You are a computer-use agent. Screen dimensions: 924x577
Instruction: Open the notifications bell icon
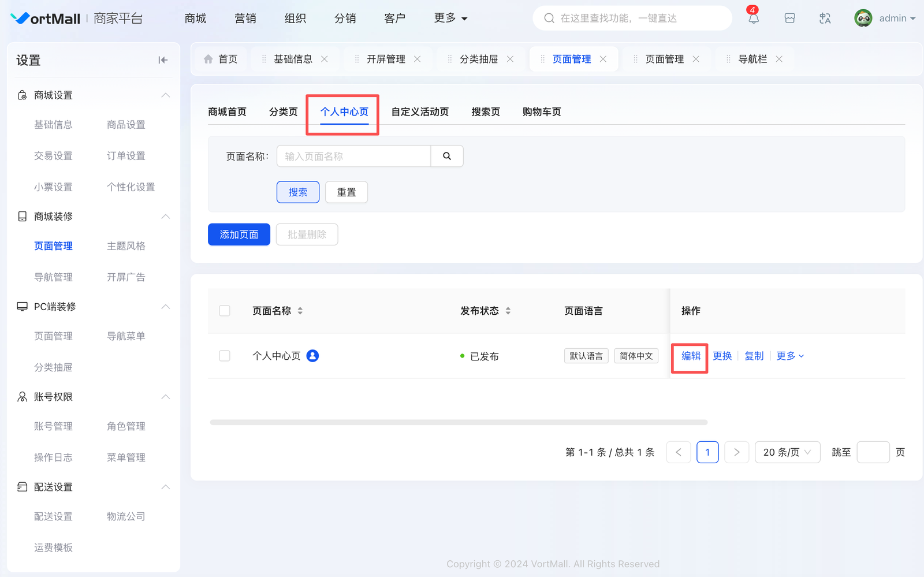coord(753,18)
